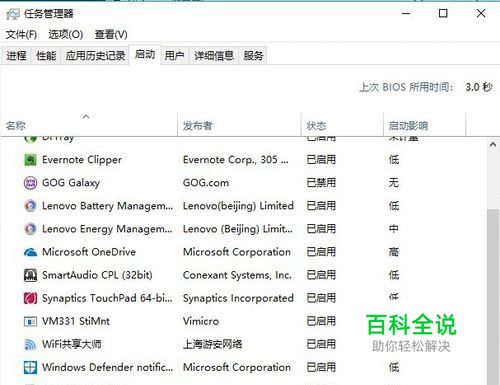Sort by the 启动影响 column header
This screenshot has height=385, width=500.
[424, 126]
